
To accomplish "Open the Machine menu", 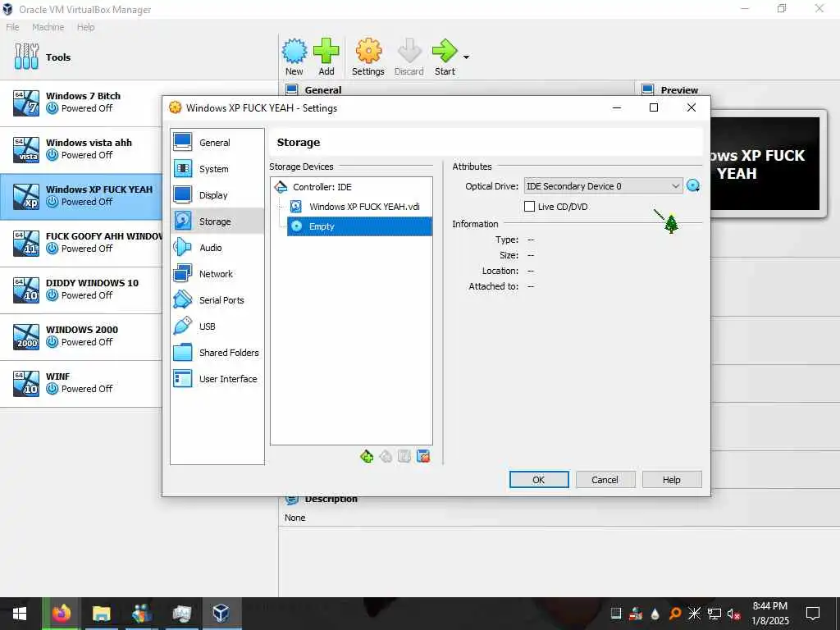I will (x=48, y=27).
